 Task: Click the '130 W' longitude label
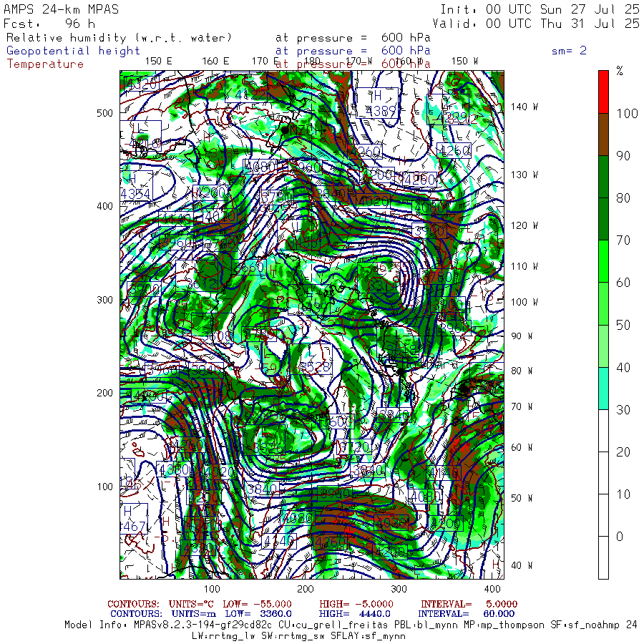tap(524, 175)
